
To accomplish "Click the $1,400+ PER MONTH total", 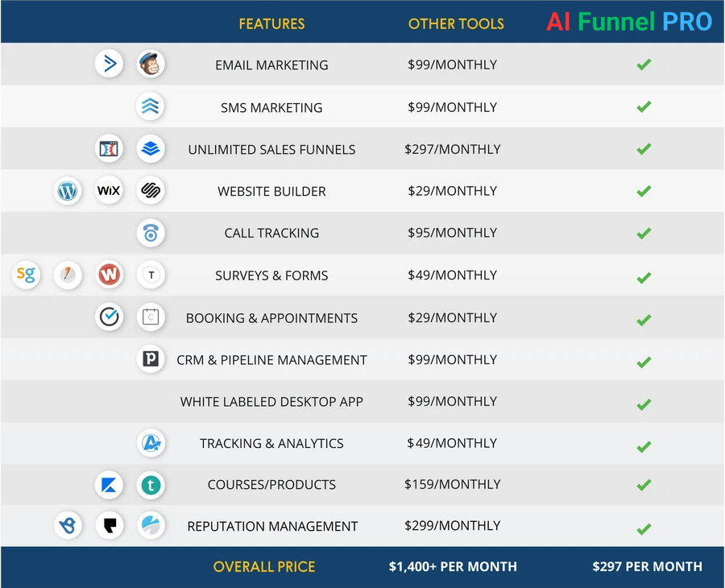I will 453,567.
